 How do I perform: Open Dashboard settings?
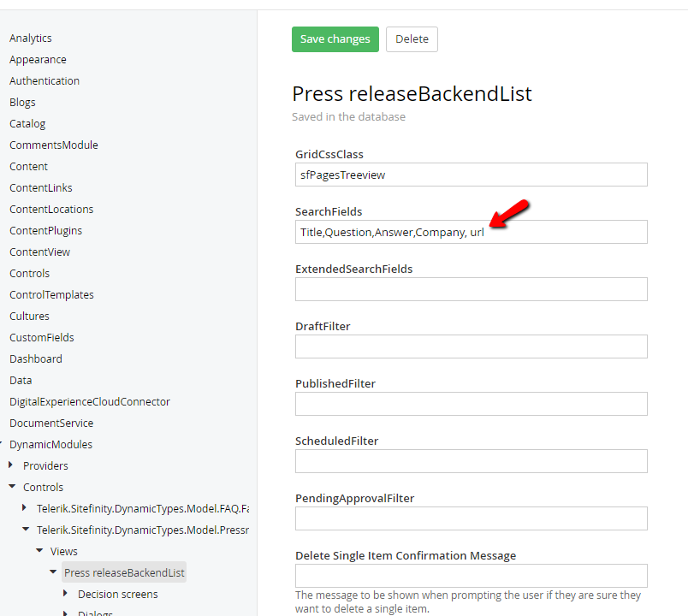click(x=36, y=358)
